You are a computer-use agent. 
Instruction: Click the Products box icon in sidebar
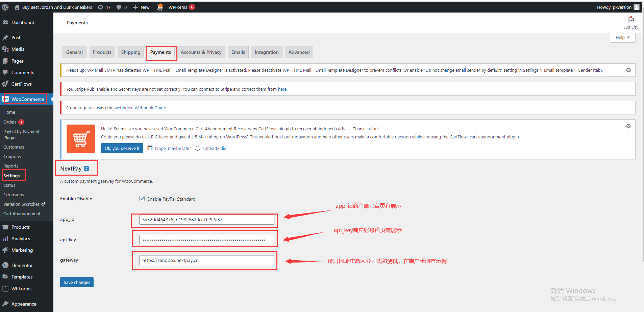point(5,227)
